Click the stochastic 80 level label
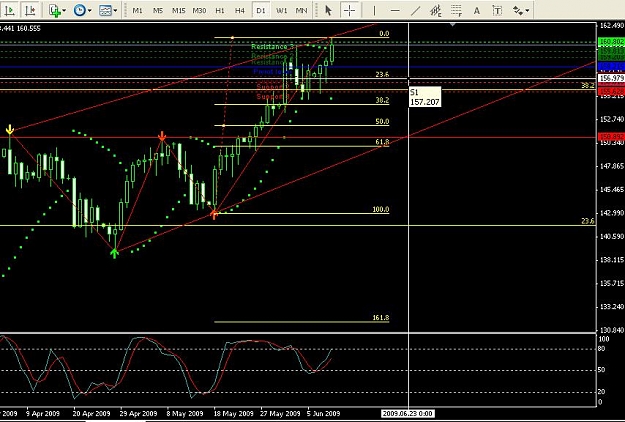The image size is (625, 422). click(x=602, y=349)
